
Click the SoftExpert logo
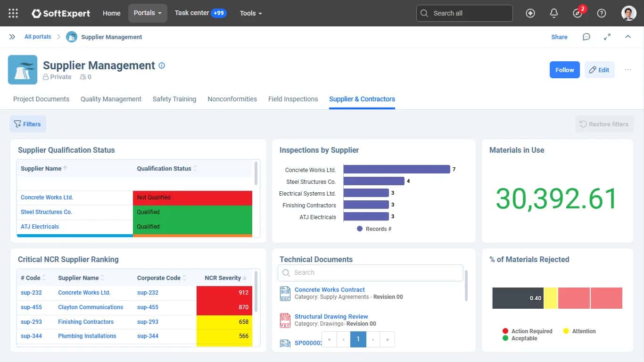[61, 13]
